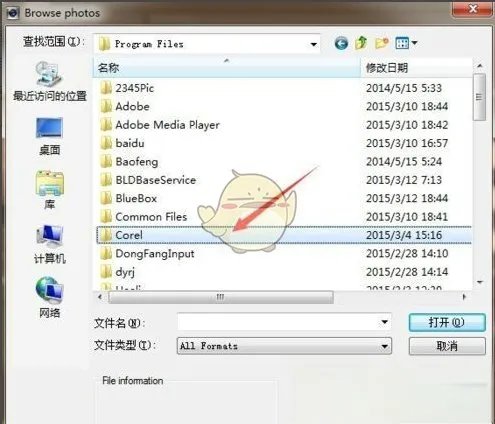Click the horizontal scrollbar left arrow
This screenshot has width=495, height=424.
[100, 296]
